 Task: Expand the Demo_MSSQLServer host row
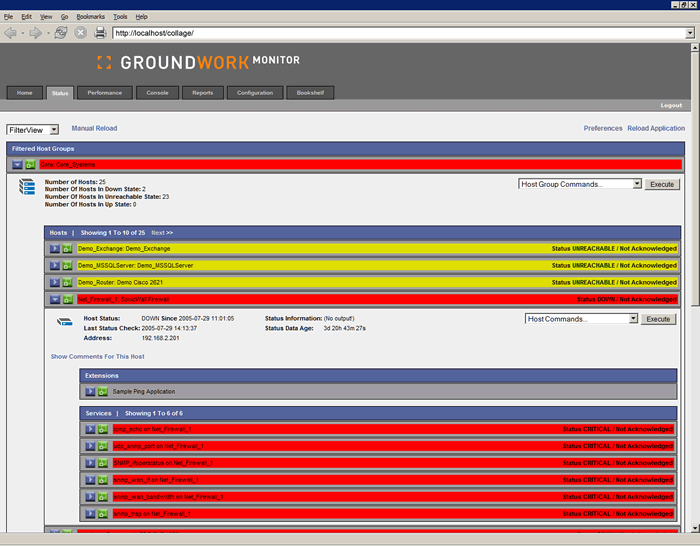pyautogui.click(x=54, y=266)
